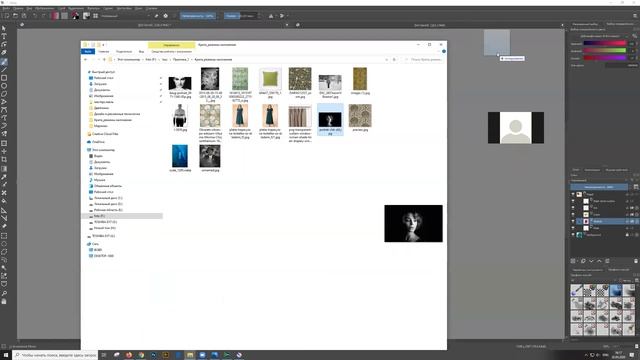Redo the action in Krita toolbar

[44, 16]
